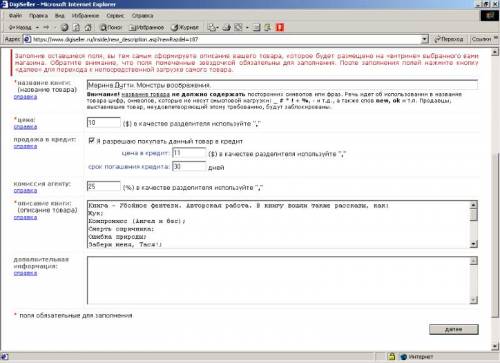Viewport: 500px width, 363px height.
Task: Uncheck the allow buying on credit checkbox
Action: click(x=92, y=141)
